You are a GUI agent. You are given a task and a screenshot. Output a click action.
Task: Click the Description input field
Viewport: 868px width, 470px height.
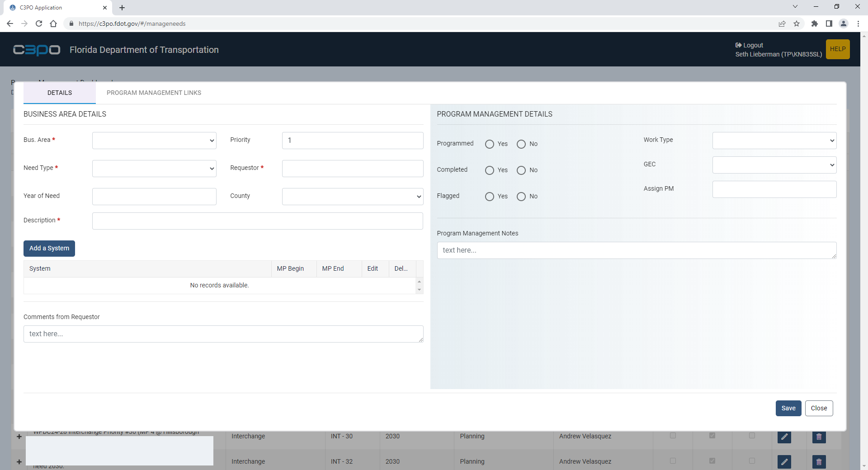[257, 221]
